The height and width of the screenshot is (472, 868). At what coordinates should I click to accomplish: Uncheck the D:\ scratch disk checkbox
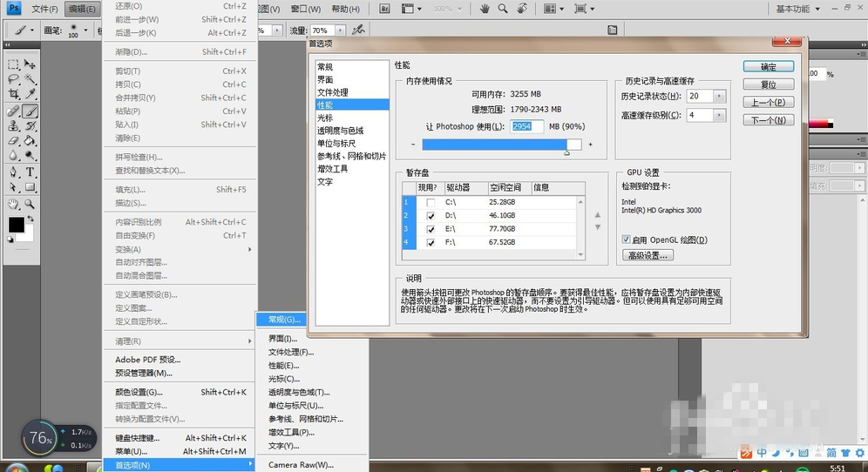coord(431,216)
